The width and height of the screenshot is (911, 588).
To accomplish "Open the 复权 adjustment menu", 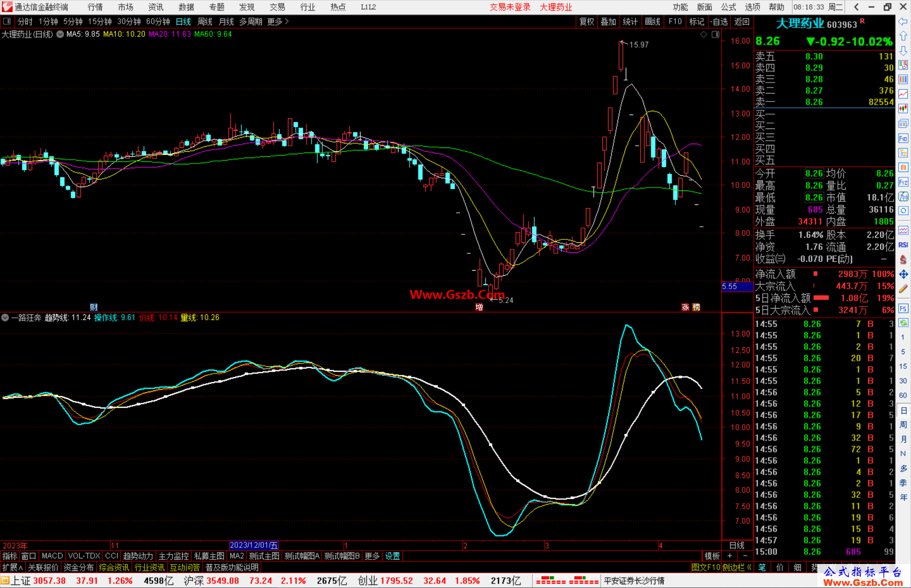I will point(587,21).
